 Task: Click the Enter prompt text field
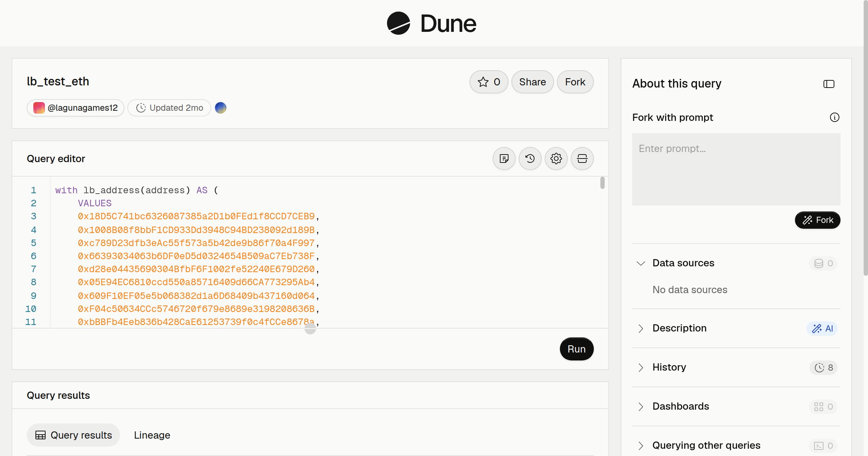pyautogui.click(x=736, y=169)
